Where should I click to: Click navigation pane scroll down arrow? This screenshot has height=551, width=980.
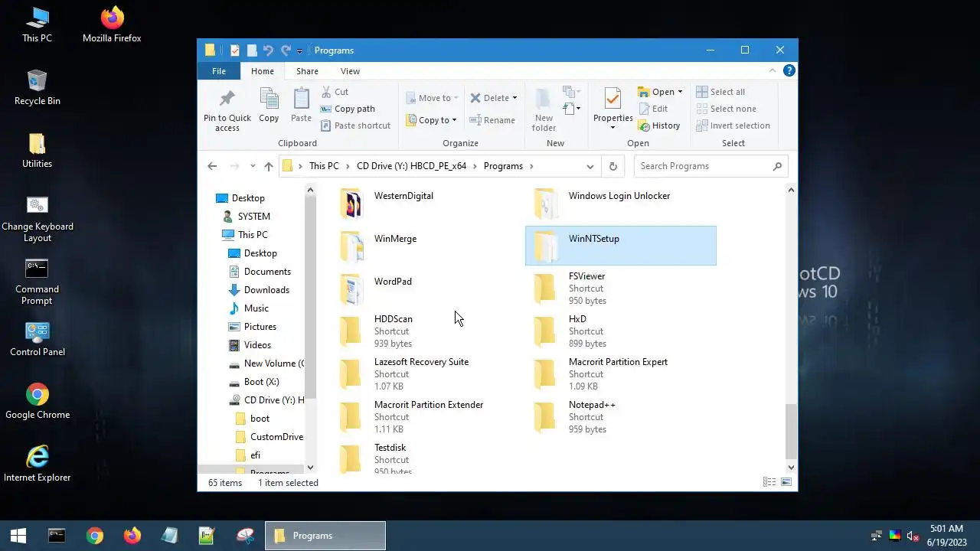click(310, 467)
